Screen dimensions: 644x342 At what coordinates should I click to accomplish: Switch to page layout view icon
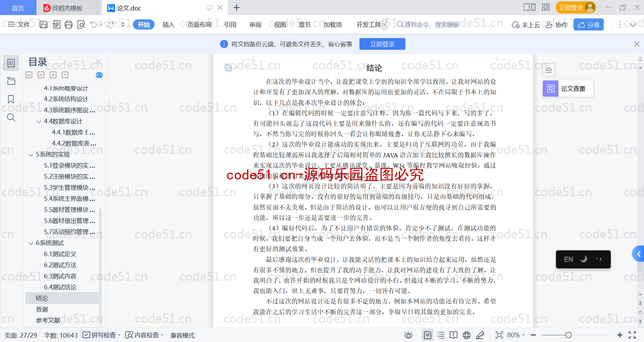pos(427,335)
